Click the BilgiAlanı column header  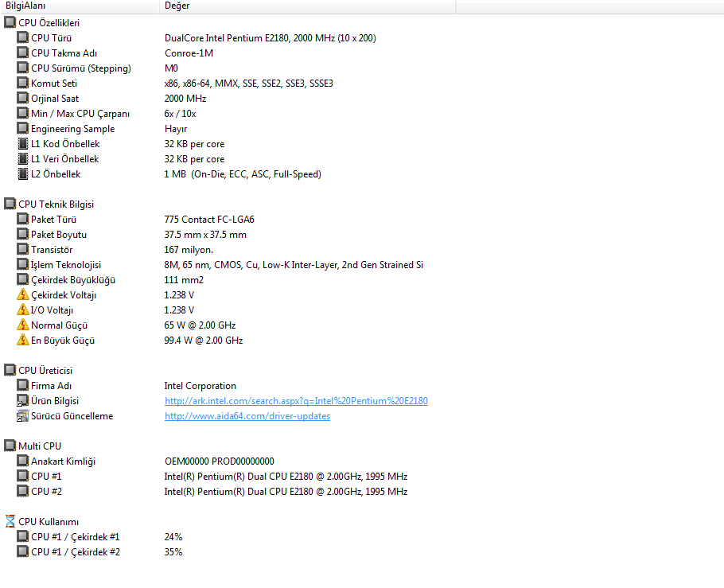[x=80, y=6]
